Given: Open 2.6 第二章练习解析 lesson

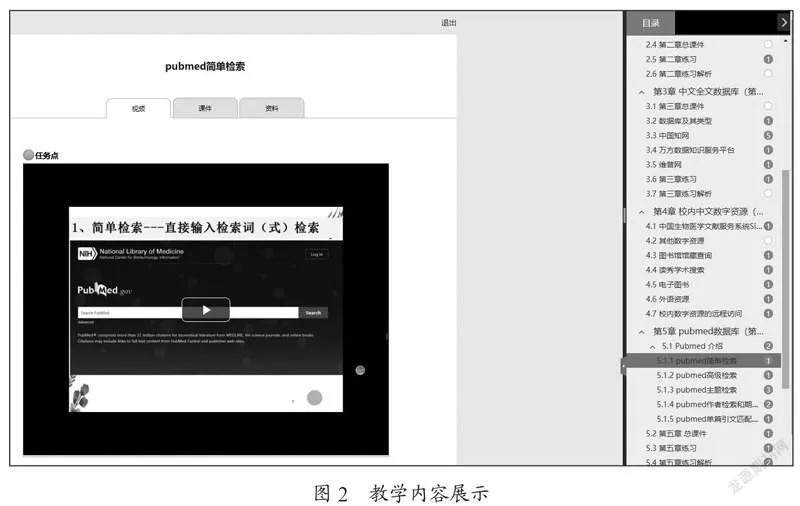Looking at the screenshot, I should [678, 74].
